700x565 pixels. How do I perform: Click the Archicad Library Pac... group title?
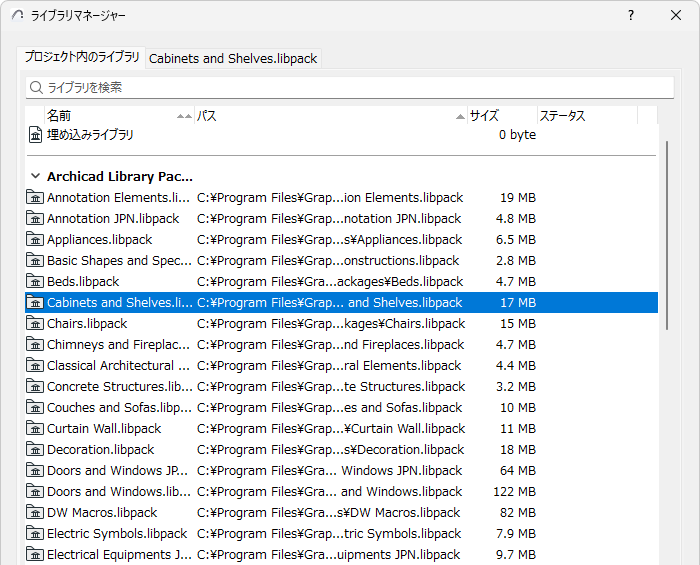(120, 176)
